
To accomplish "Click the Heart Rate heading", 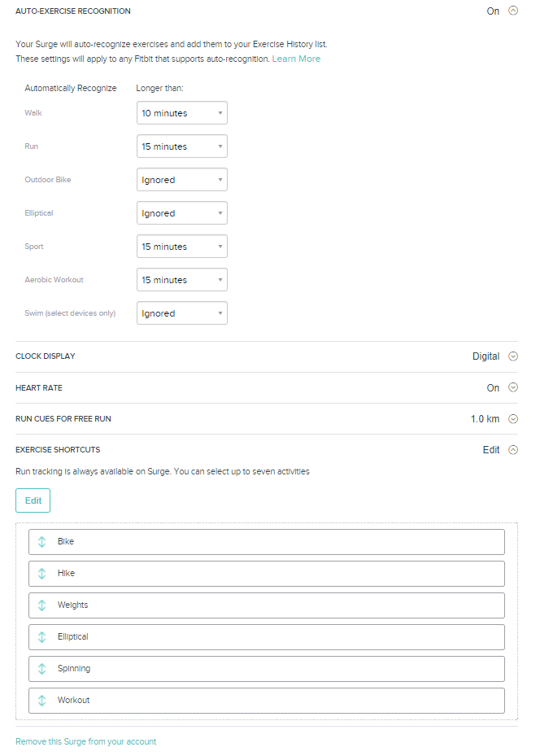I will [x=38, y=387].
